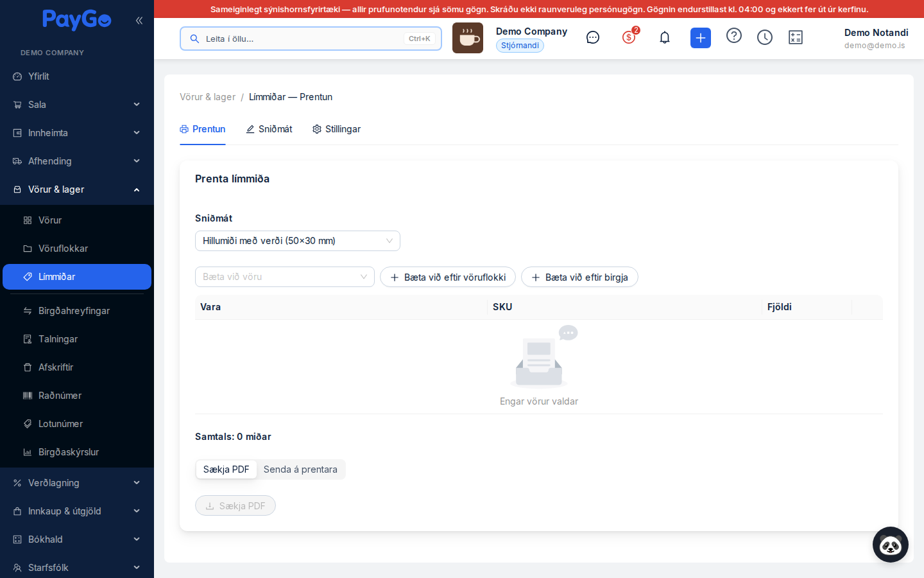Open the Demo Notandi user menu
This screenshot has height=578, width=924.
pos(876,39)
